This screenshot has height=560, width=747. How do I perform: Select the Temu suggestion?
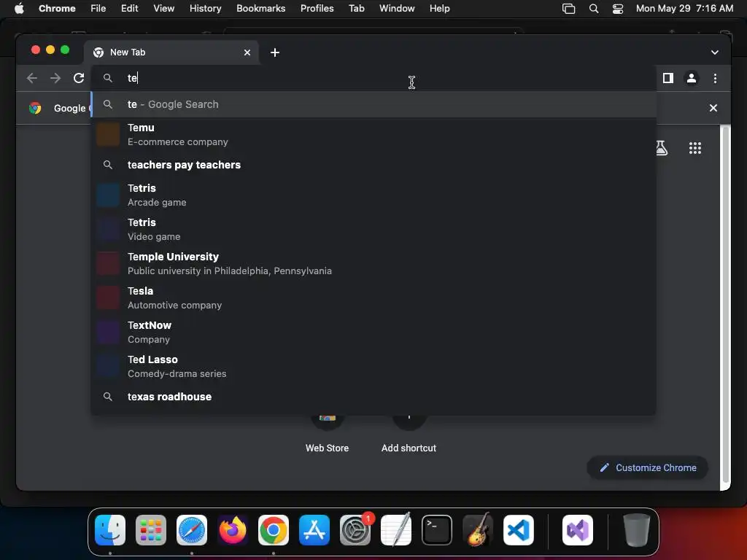[x=374, y=134]
